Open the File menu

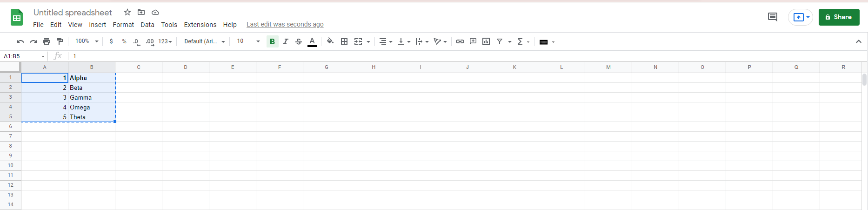(x=38, y=25)
